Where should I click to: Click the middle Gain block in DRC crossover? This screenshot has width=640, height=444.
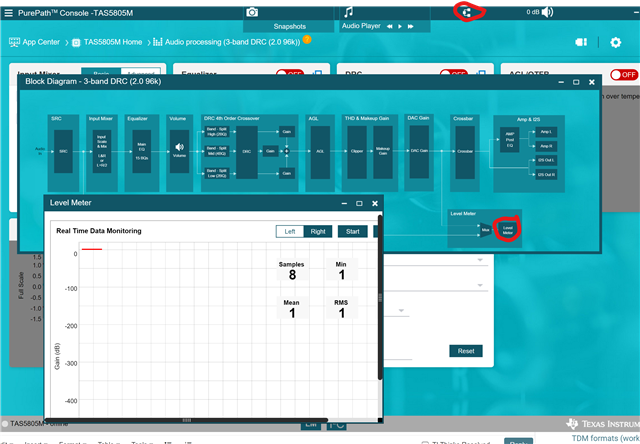pos(270,151)
